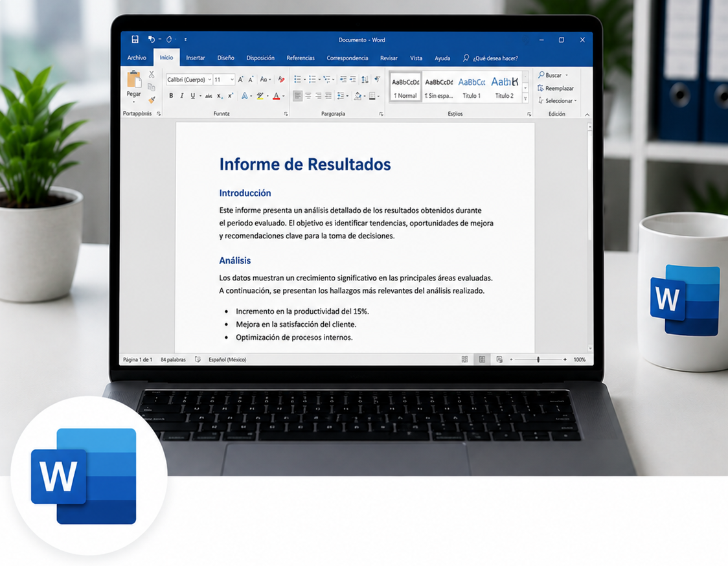The image size is (728, 566).
Task: Center the text alignment
Action: [308, 96]
